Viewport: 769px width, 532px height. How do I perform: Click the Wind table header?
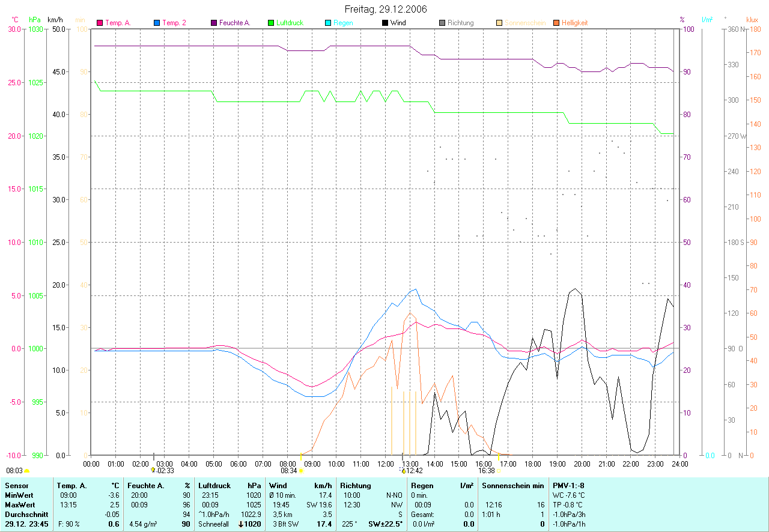click(x=278, y=485)
